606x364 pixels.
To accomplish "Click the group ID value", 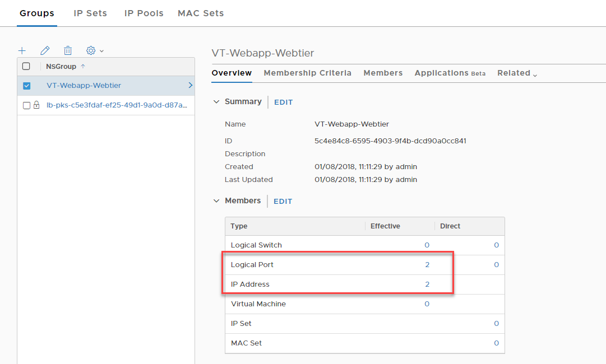I will coord(390,141).
